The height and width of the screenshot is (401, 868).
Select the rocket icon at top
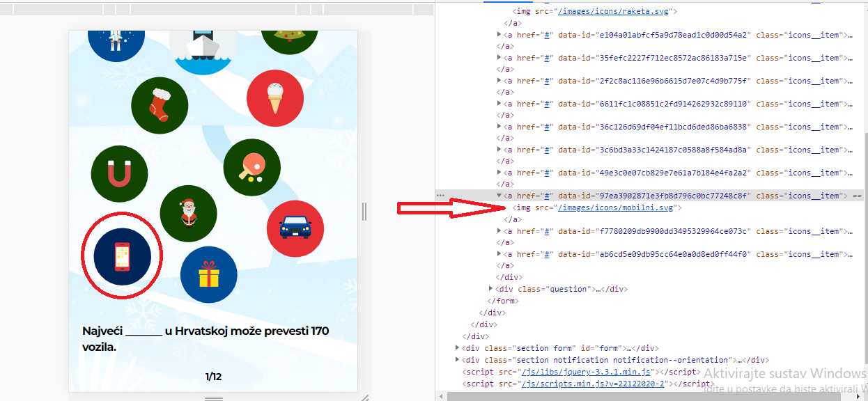coord(116,45)
